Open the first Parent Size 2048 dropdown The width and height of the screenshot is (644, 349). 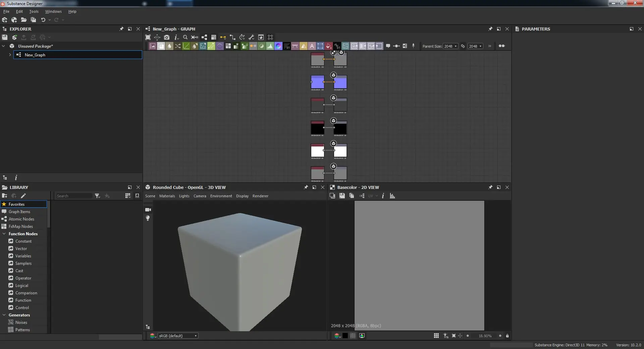450,46
